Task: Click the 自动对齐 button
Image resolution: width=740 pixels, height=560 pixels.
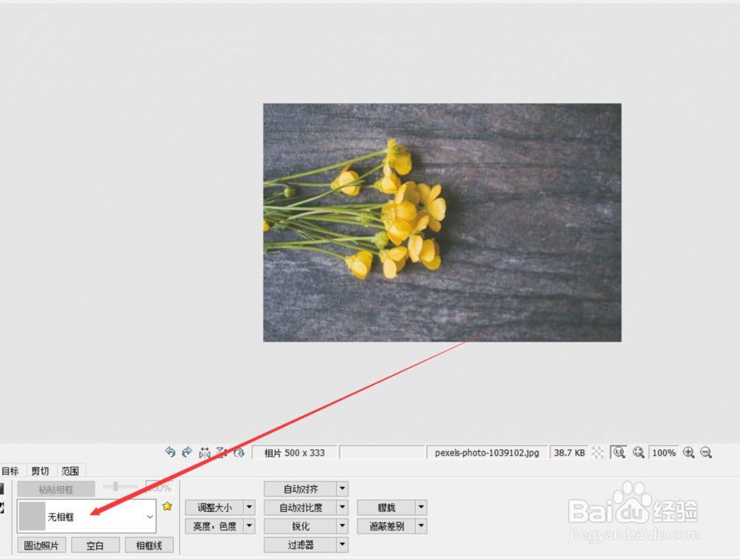Action: (300, 489)
